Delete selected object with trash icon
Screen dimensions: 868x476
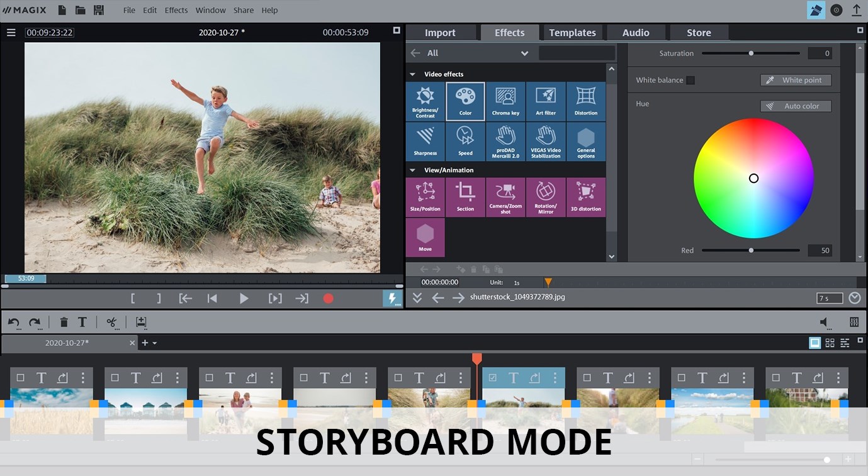(64, 322)
